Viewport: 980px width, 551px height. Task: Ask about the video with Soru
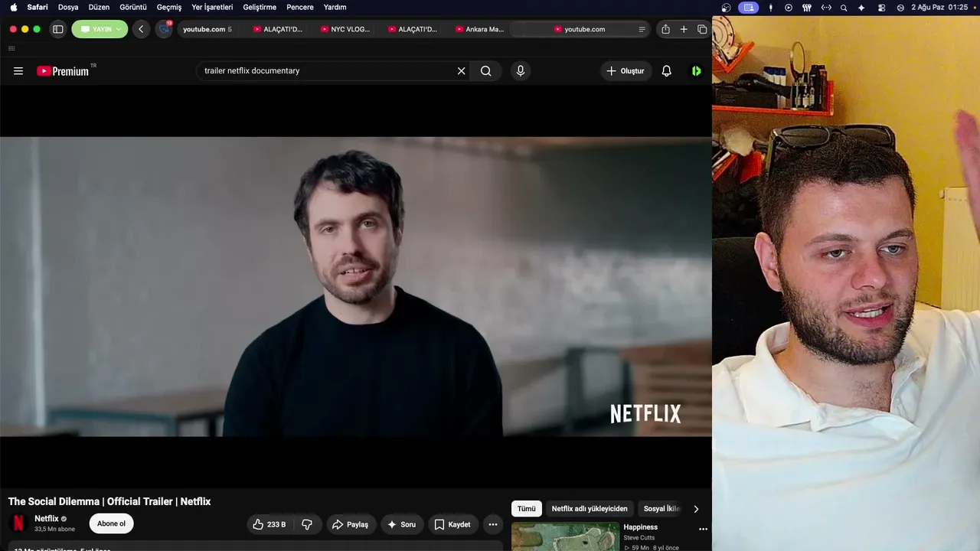(x=402, y=524)
